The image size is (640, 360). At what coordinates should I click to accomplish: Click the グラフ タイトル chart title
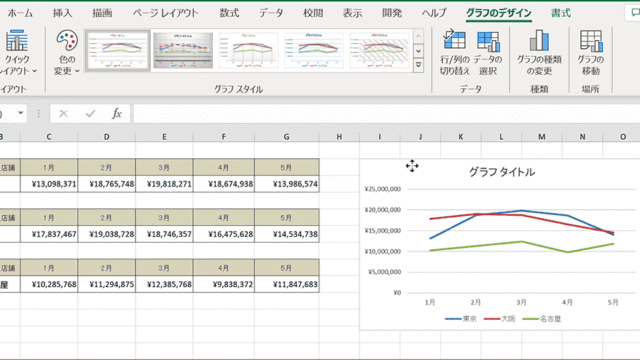pyautogui.click(x=502, y=172)
